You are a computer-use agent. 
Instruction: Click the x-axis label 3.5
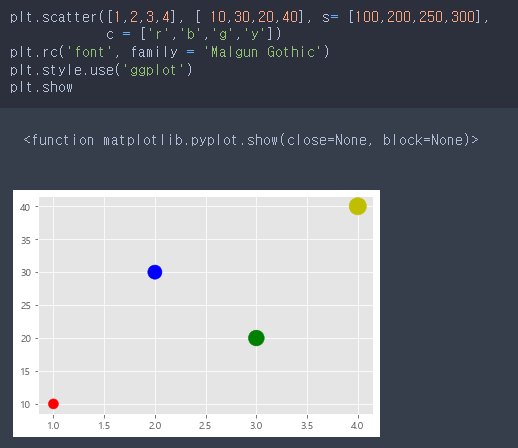[307, 425]
